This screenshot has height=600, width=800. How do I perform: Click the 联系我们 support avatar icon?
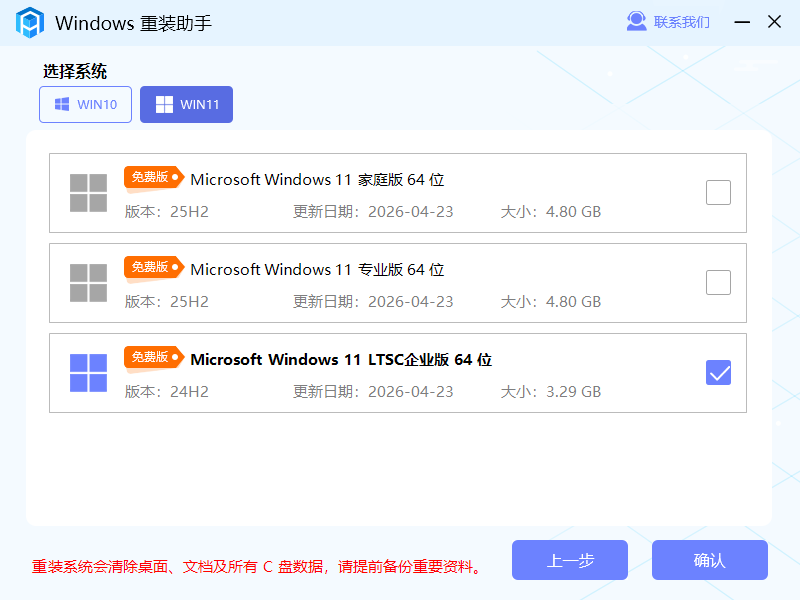pyautogui.click(x=636, y=21)
